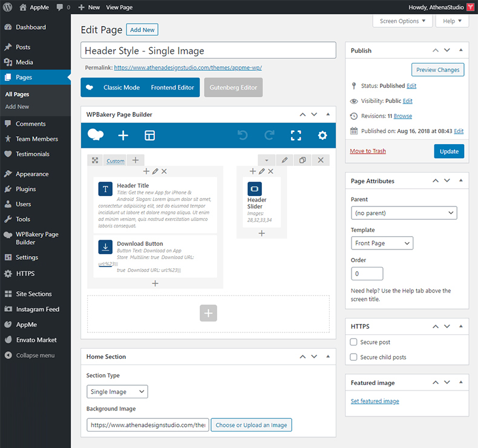Click Preview Changes
Viewport: 478px width, 448px height.
coord(437,70)
